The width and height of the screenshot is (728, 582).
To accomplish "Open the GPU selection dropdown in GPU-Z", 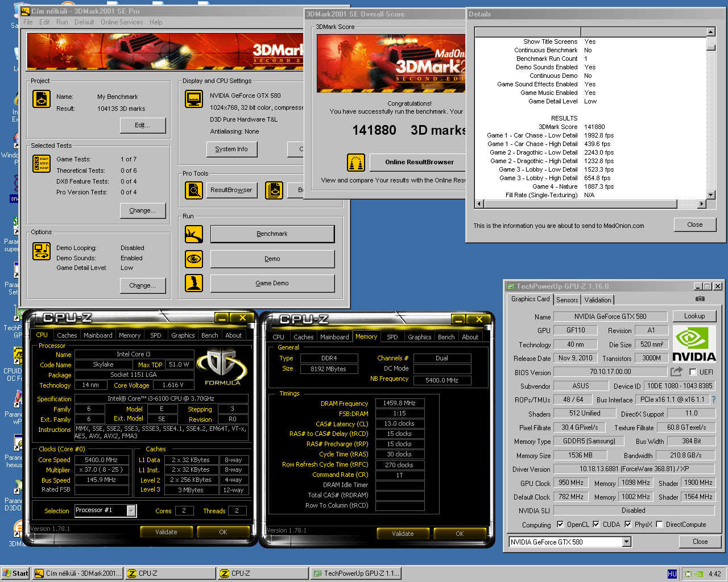I will coord(626,542).
